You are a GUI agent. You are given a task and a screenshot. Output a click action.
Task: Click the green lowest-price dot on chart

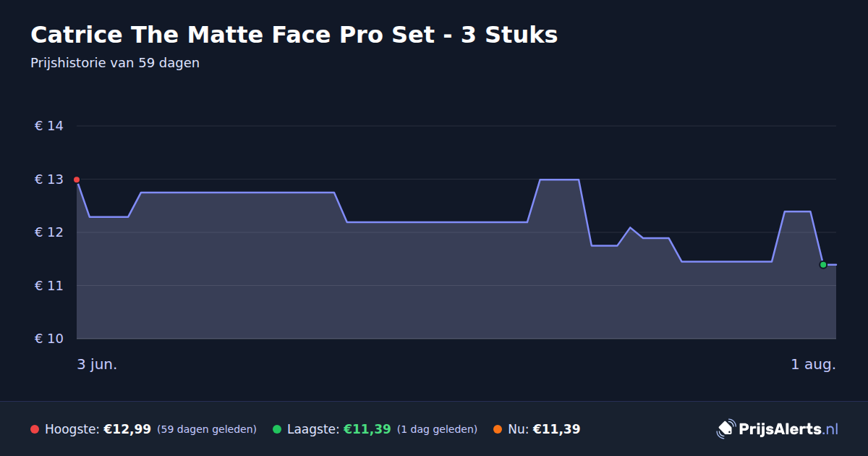pyautogui.click(x=823, y=265)
